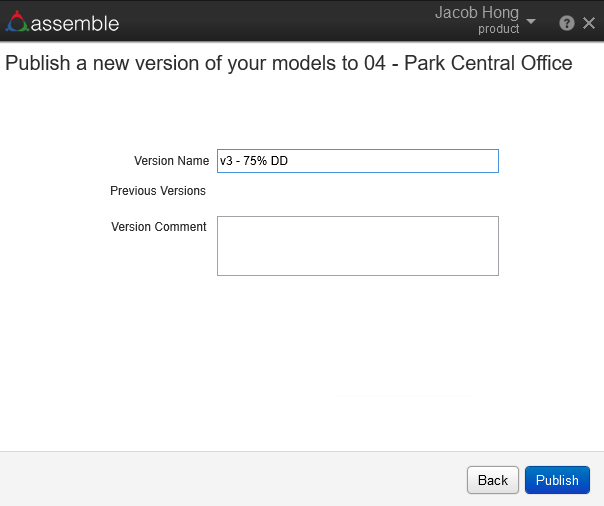Click the "Publish a new version" heading

[150, 64]
